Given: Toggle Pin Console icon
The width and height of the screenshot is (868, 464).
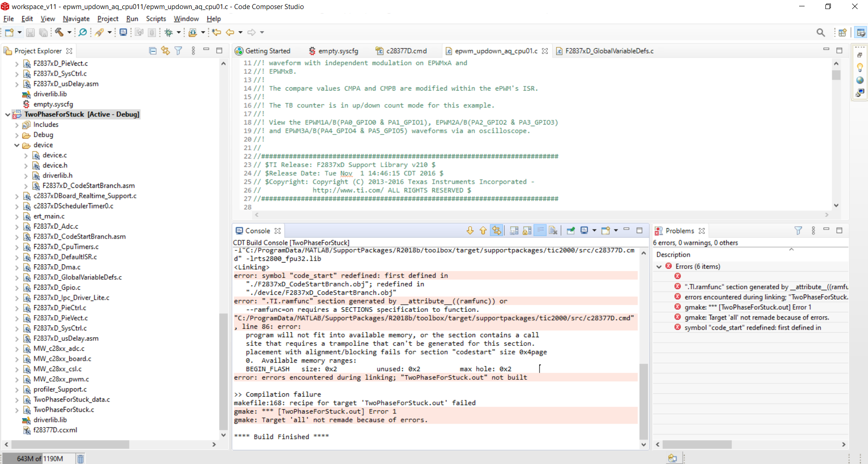Looking at the screenshot, I should coord(571,230).
